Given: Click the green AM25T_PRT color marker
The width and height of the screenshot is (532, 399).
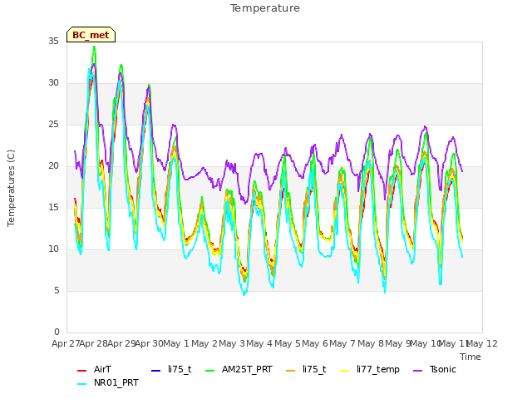Looking at the screenshot, I should [210, 371].
